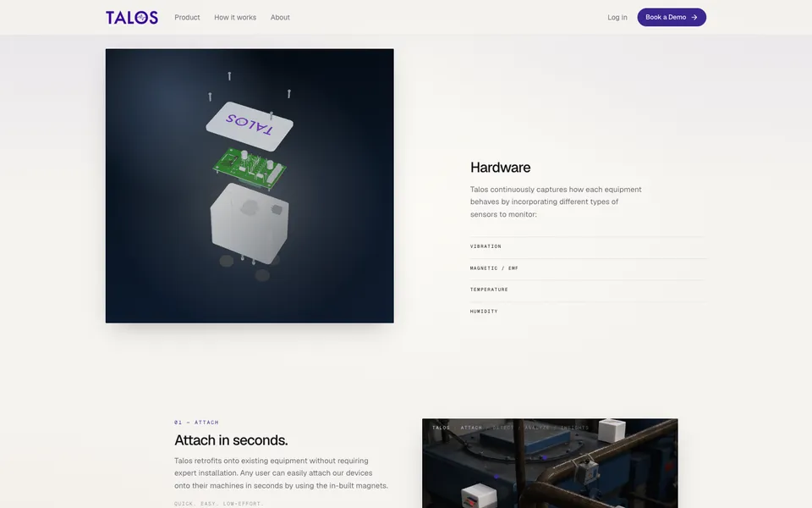Open the Product menu item
The width and height of the screenshot is (812, 508).
click(187, 17)
